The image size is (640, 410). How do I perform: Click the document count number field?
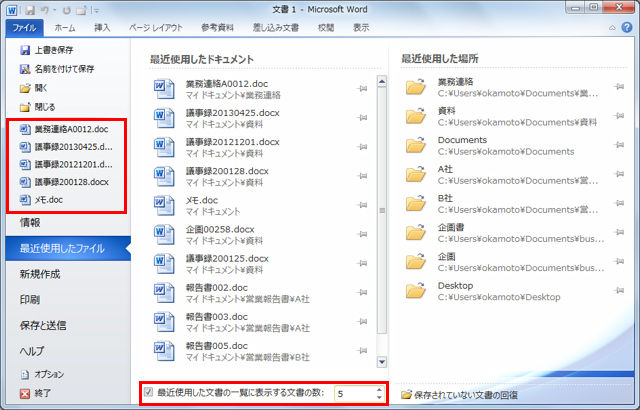tap(354, 393)
